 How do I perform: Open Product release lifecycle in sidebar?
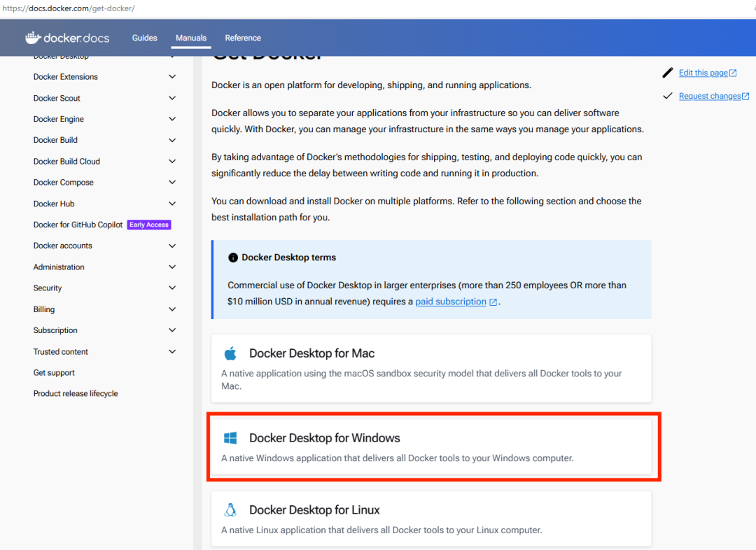[76, 393]
